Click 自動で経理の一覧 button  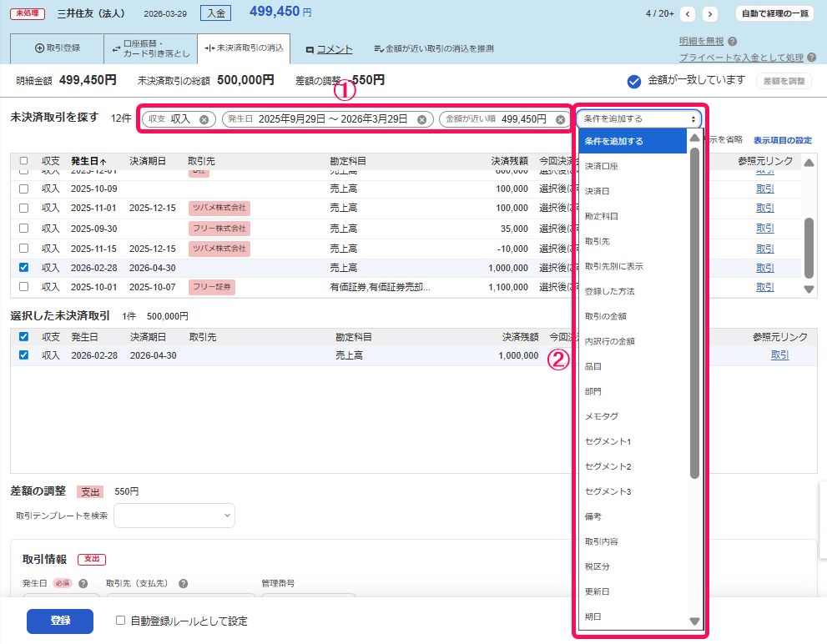pos(774,13)
